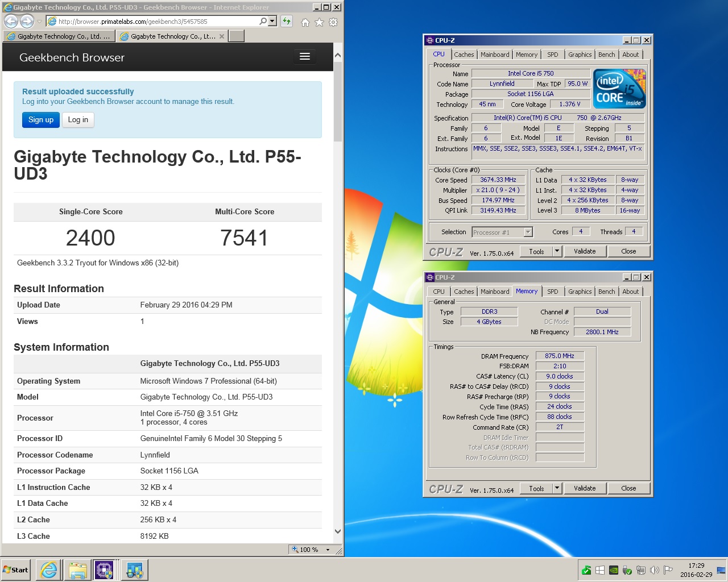Click the Intel Core i5 logo image
This screenshot has width=728, height=582.
click(619, 89)
